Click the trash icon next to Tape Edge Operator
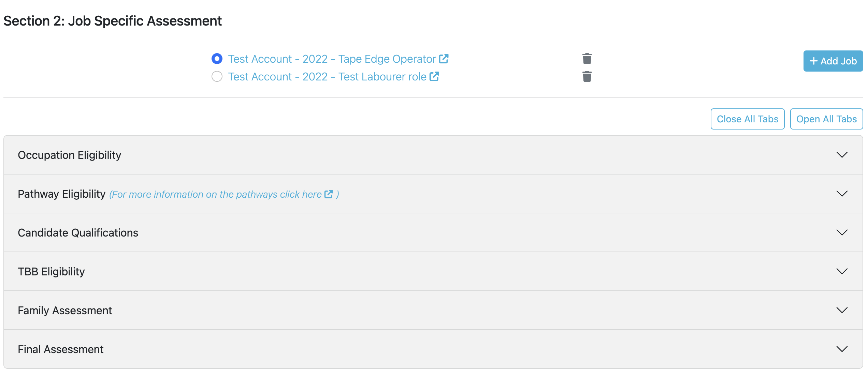 (x=587, y=58)
